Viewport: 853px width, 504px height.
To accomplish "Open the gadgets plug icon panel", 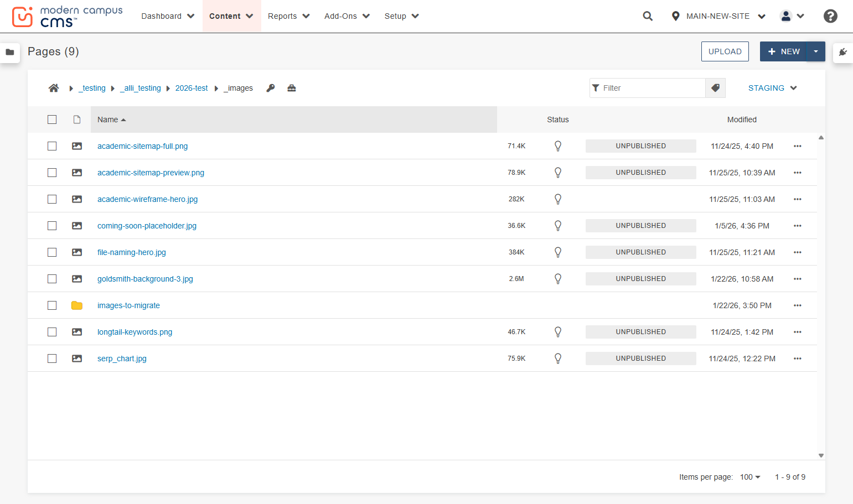I will (843, 52).
